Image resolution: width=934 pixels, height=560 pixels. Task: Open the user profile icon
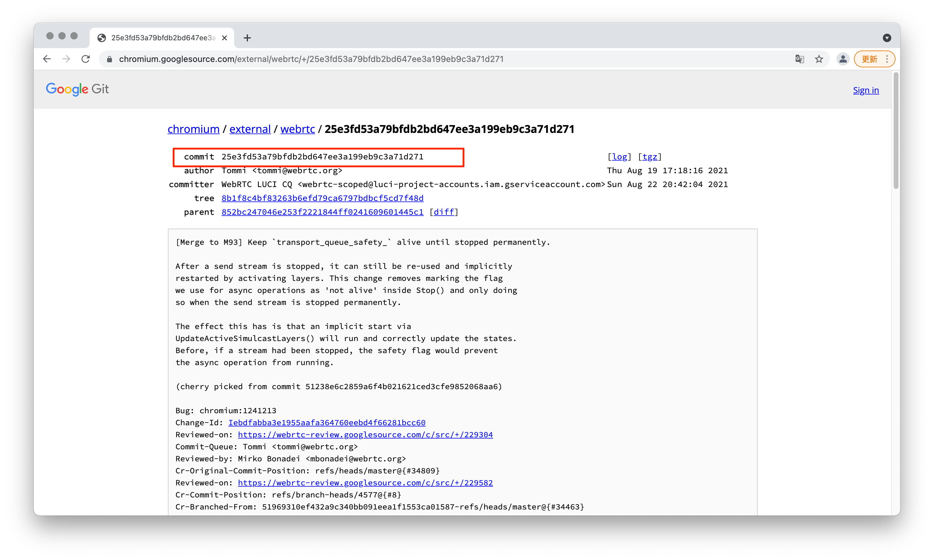[843, 59]
